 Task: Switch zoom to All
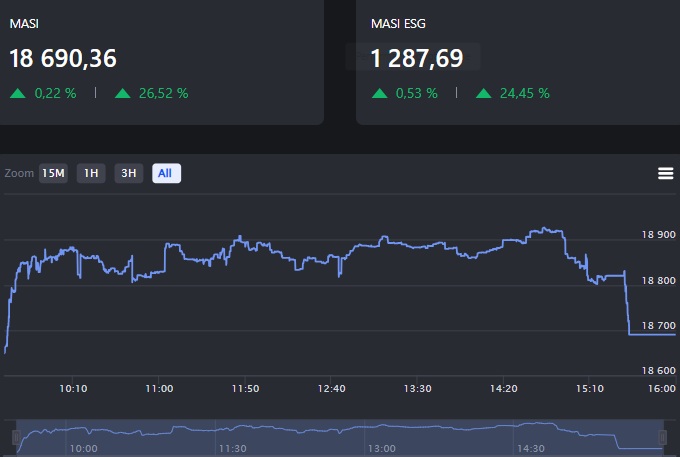165,173
